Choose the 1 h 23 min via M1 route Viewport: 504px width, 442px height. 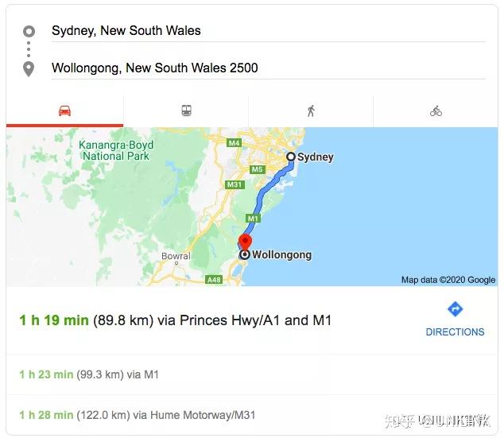[x=89, y=374]
